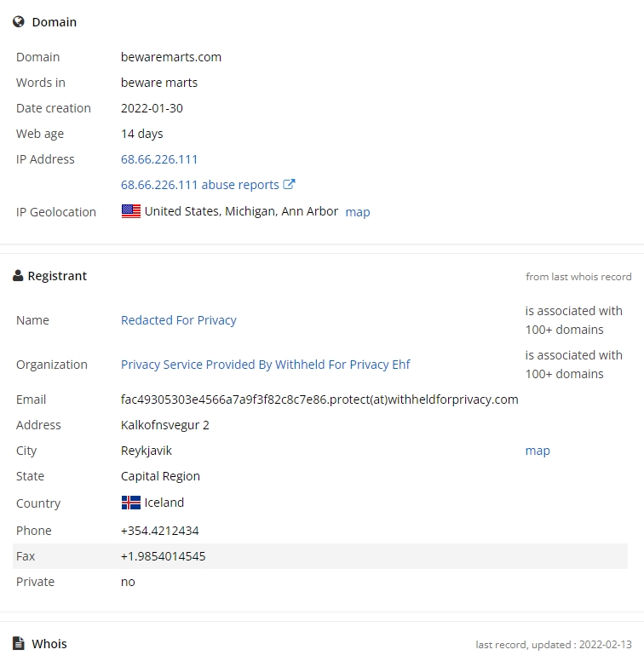
Task: Click the document icon beside Whois heading
Action: 19,643
